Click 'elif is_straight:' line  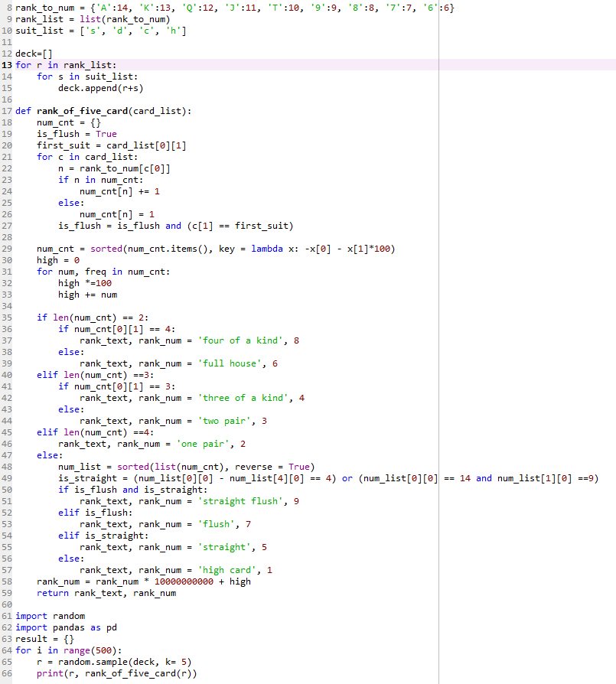click(103, 536)
